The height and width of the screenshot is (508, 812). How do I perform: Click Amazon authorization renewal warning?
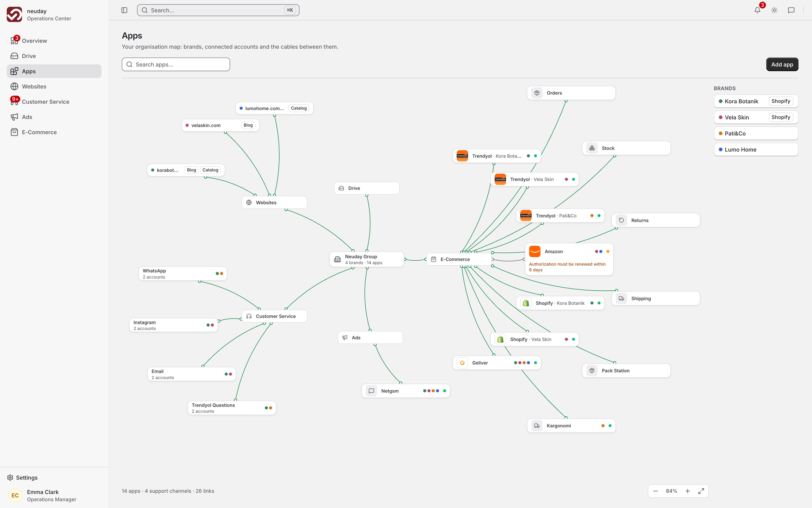click(x=567, y=267)
